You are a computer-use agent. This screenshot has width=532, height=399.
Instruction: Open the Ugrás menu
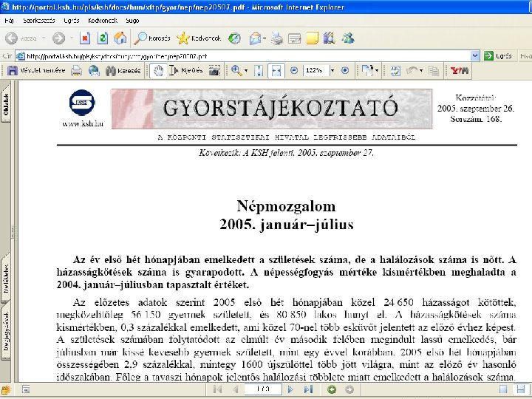coord(72,21)
